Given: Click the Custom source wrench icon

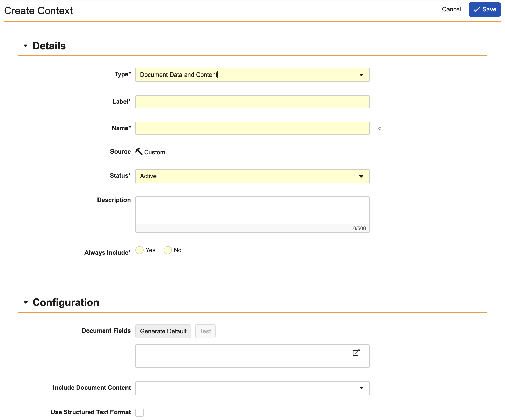Looking at the screenshot, I should coord(139,152).
